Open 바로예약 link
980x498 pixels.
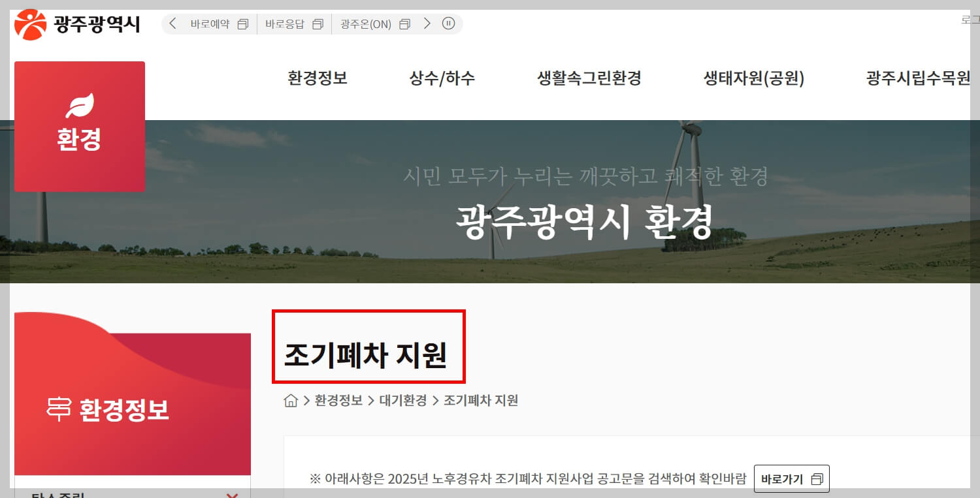pyautogui.click(x=210, y=24)
